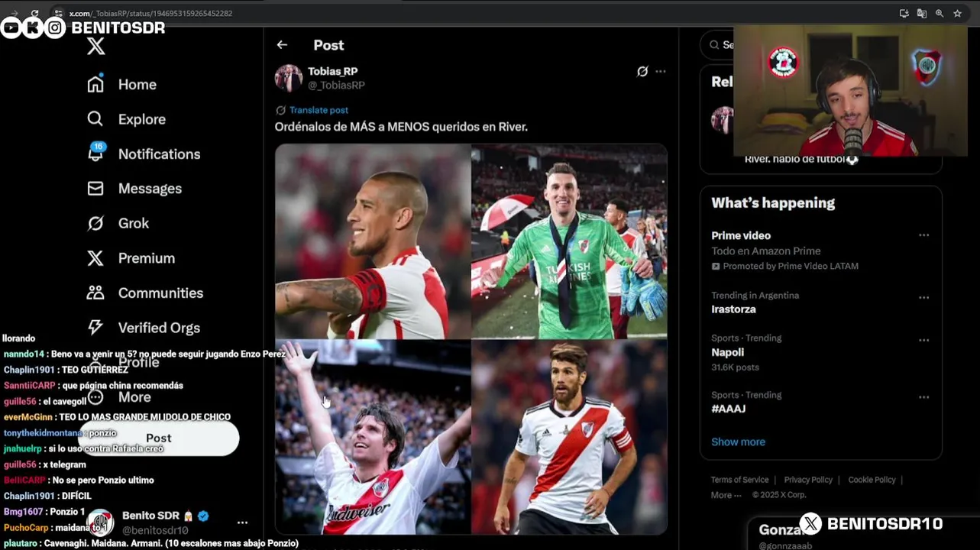Open Notifications bell icon with badge
The width and height of the screenshot is (980, 550).
click(x=95, y=152)
